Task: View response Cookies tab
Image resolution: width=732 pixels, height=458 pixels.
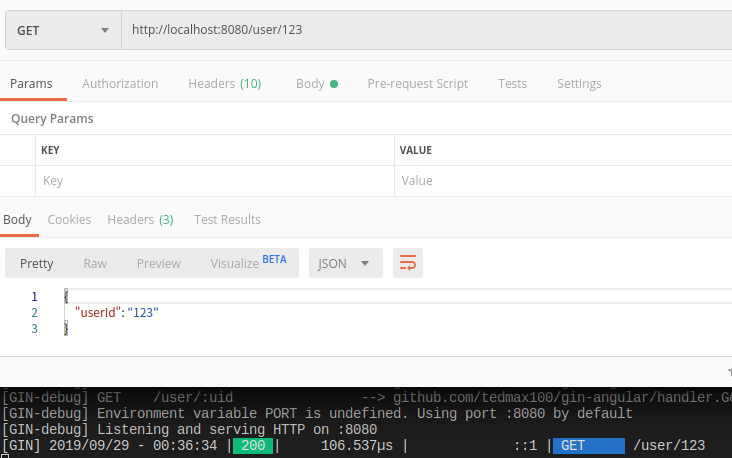Action: [x=69, y=219]
